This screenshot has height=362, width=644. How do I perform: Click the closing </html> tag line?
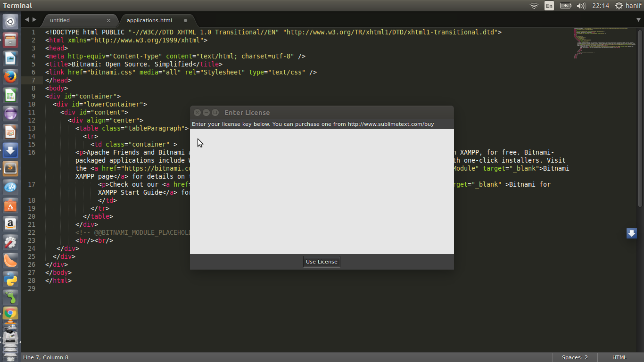click(x=58, y=280)
